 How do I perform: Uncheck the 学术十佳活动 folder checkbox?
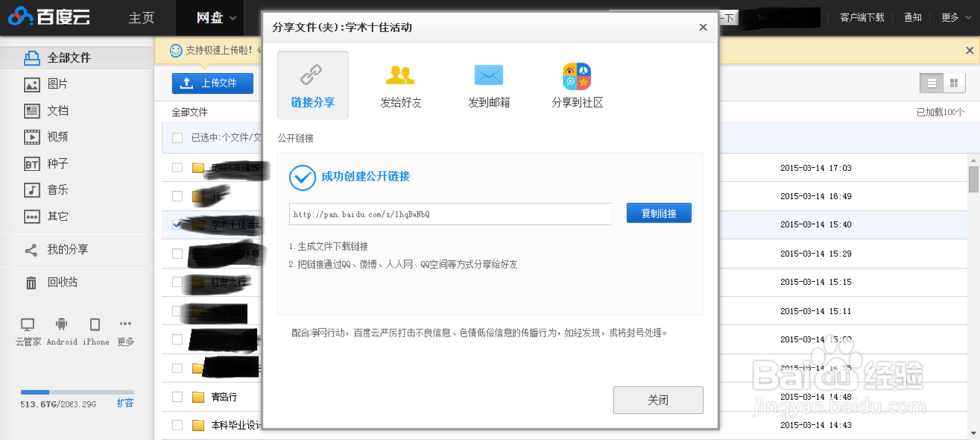(177, 224)
